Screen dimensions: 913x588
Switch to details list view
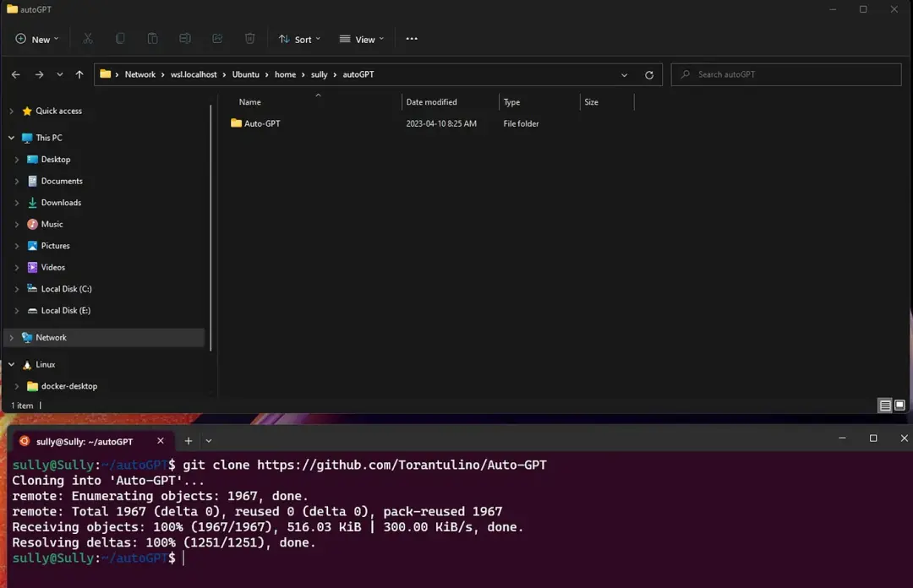click(885, 406)
